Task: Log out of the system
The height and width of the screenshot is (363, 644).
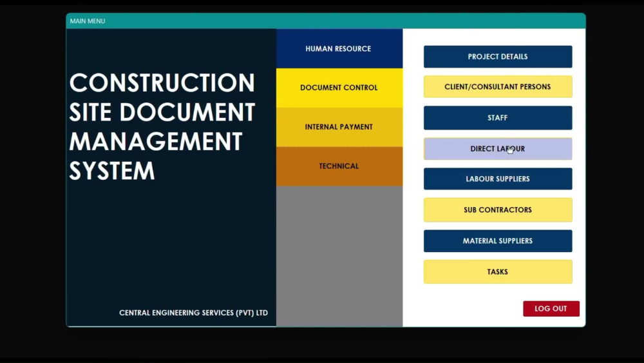Action: coord(551,309)
